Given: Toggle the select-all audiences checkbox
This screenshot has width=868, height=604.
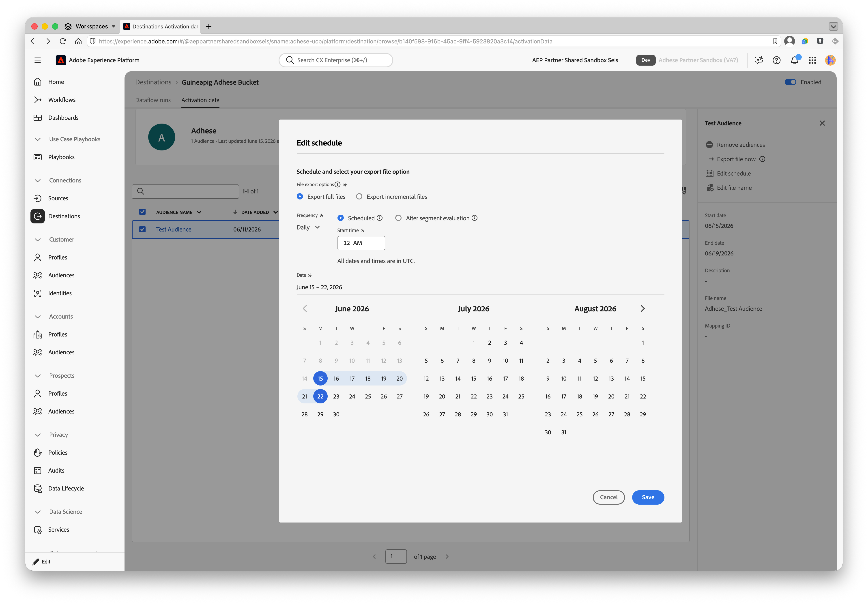Looking at the screenshot, I should pos(142,212).
